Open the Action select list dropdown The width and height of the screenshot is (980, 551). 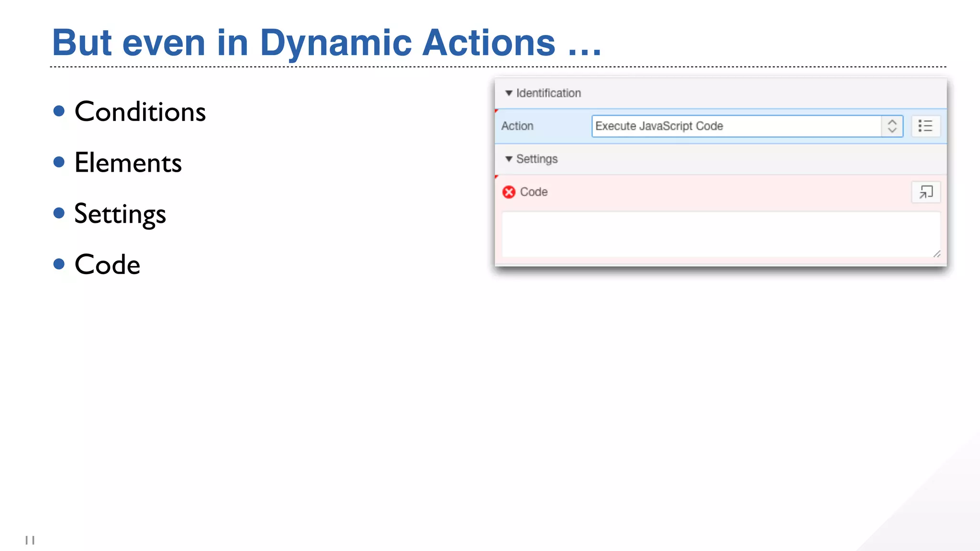click(747, 126)
